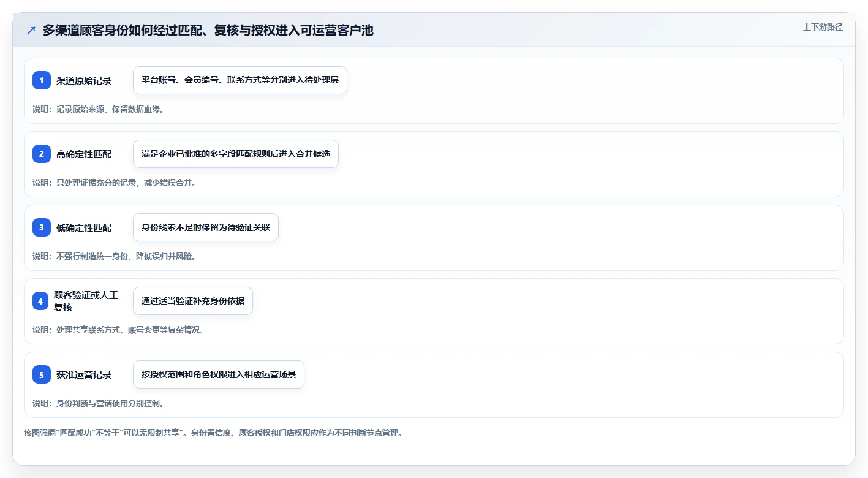This screenshot has width=868, height=478.
Task: Click the title 多渠道顾客身份如何经过匹配、复核与授权进入可运营客户池
Action: pyautogui.click(x=208, y=30)
